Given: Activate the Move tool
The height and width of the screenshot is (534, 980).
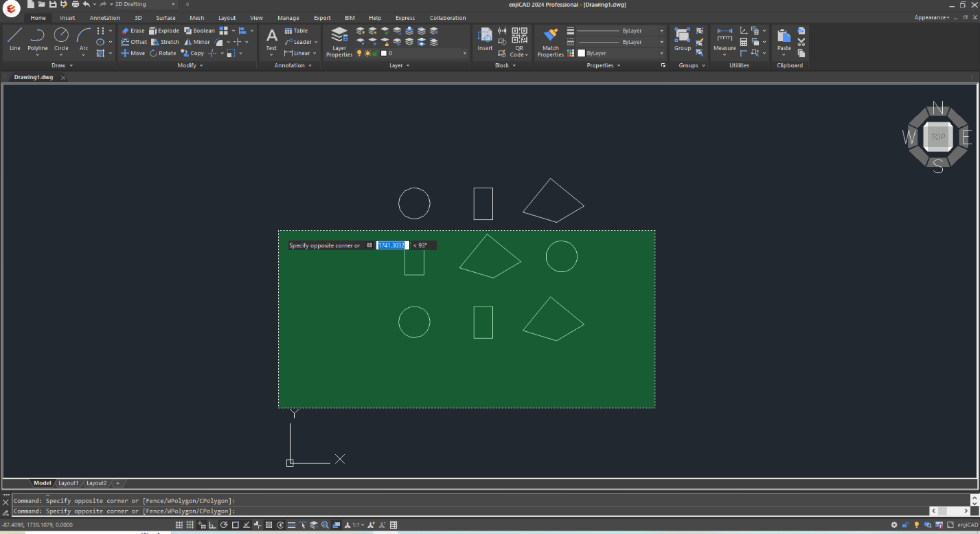Looking at the screenshot, I should pos(133,53).
